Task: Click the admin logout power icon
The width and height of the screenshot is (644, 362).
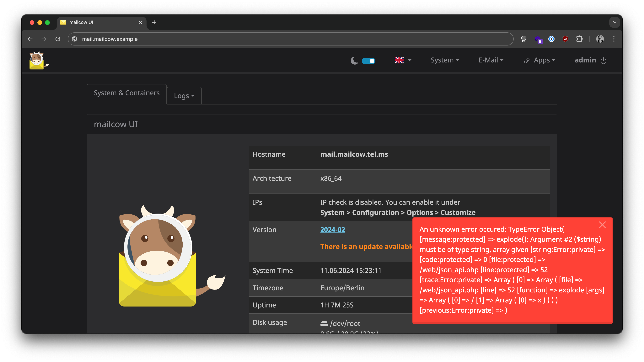Action: point(603,61)
